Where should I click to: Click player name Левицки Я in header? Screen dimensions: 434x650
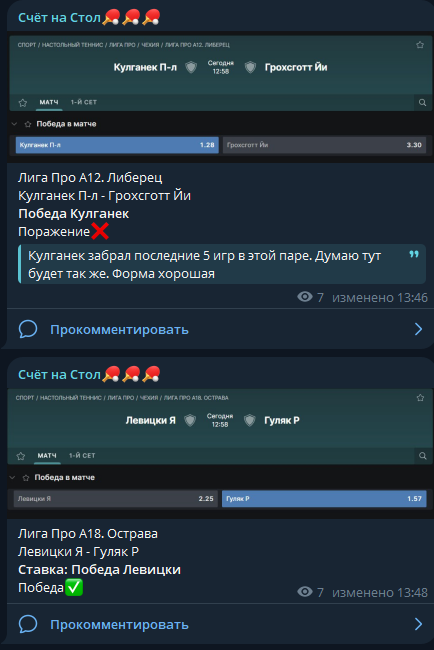[150, 420]
